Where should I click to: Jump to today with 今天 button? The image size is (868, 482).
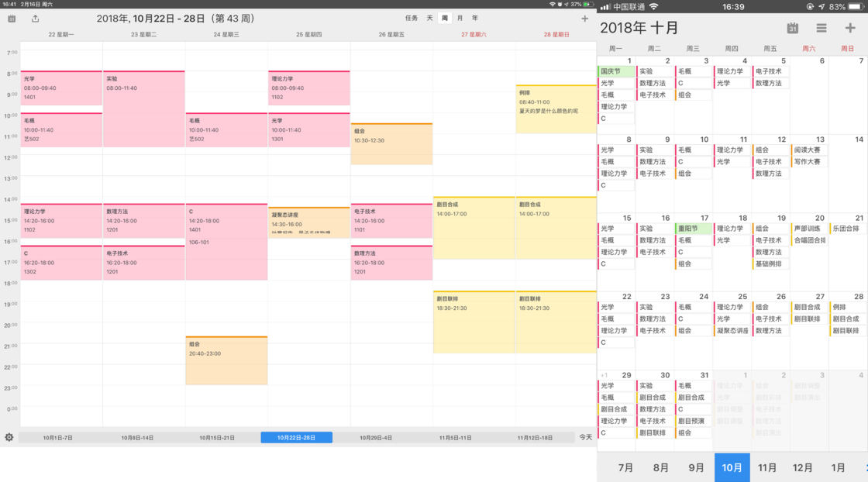coord(586,437)
